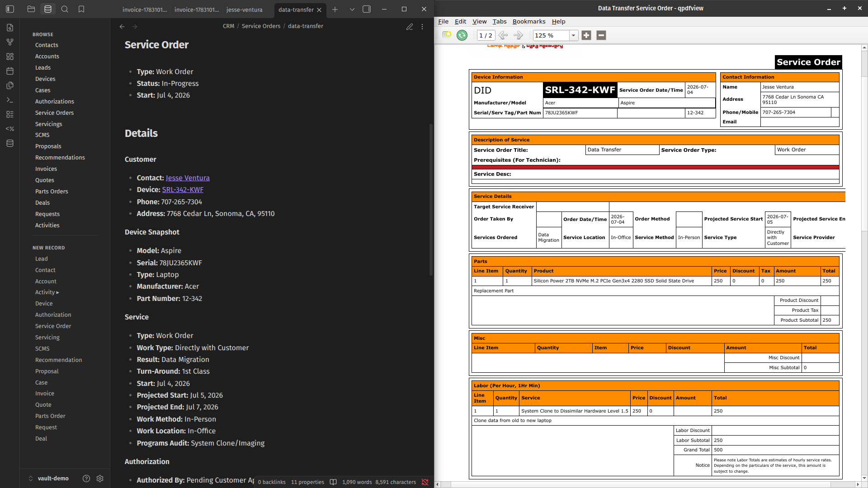Image resolution: width=868 pixels, height=488 pixels.
Task: Click Service Orders in the breadcrumb
Action: [261, 26]
